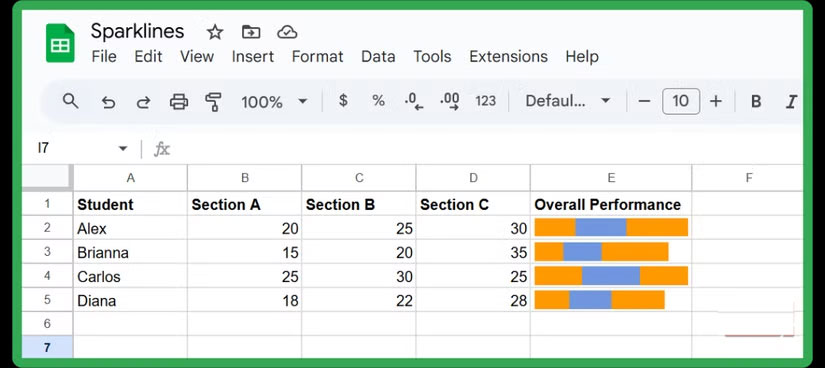Select column F header
Viewport: 825px width, 368px height.
coord(748,178)
